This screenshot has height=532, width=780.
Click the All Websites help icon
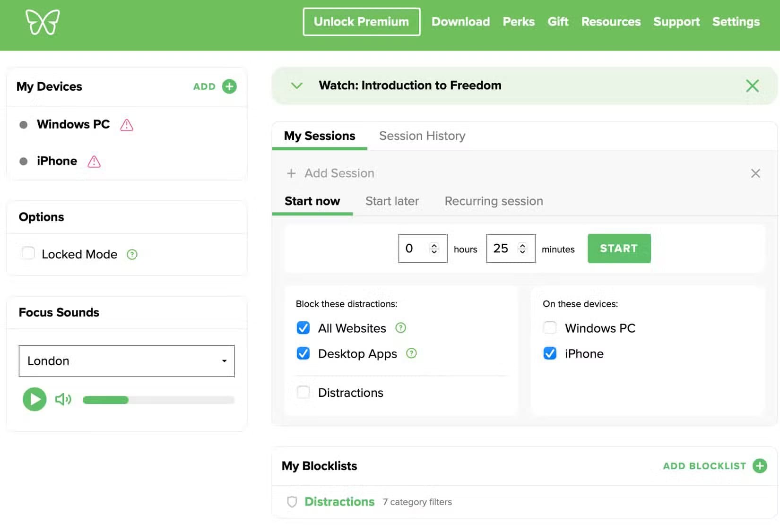coord(400,328)
